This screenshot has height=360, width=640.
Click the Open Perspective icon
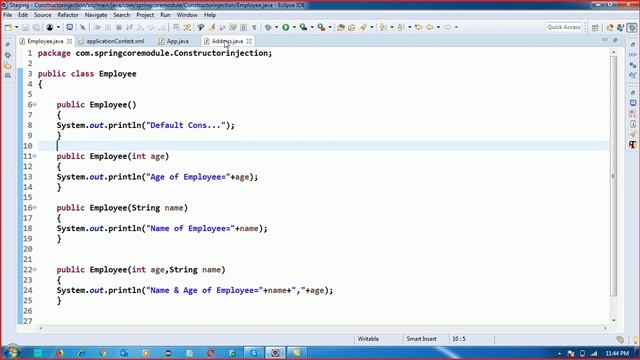pos(595,27)
